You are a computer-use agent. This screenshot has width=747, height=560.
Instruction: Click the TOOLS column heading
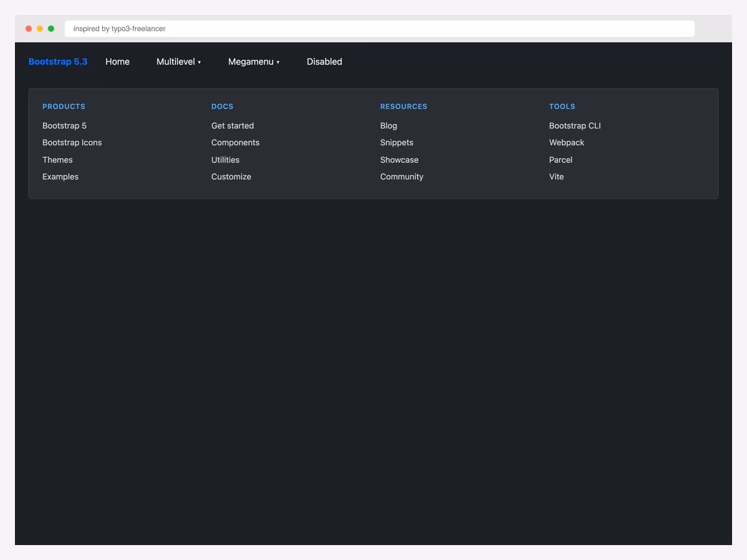[562, 106]
